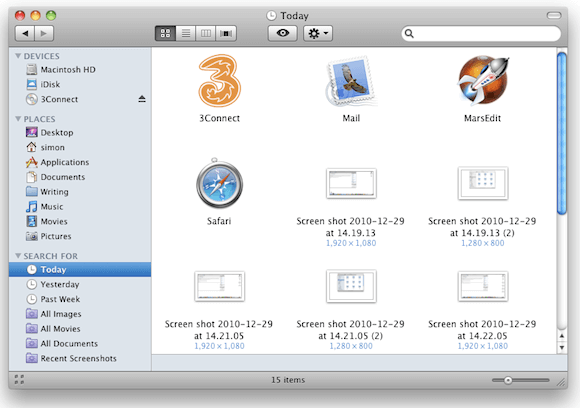Click the All Images smart folder icon
The image size is (580, 408).
tap(32, 314)
